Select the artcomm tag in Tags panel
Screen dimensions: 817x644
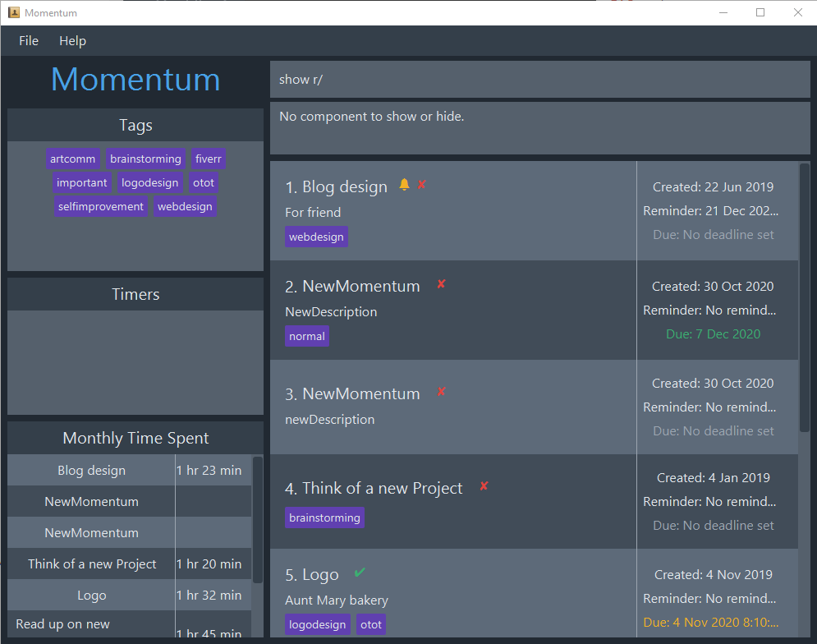(x=72, y=159)
